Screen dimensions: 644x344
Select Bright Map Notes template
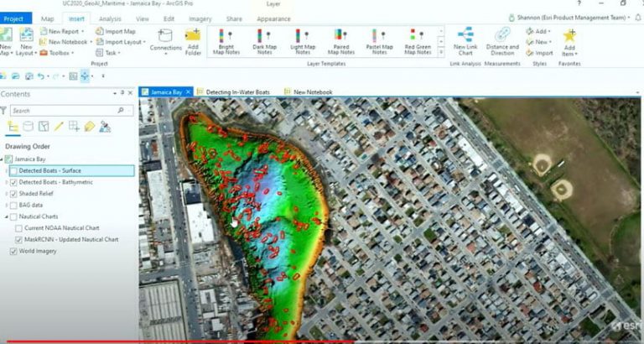click(x=226, y=41)
